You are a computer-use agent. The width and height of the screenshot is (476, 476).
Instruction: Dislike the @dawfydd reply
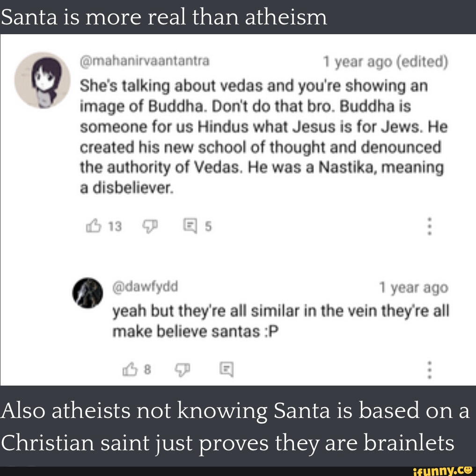[x=182, y=369]
